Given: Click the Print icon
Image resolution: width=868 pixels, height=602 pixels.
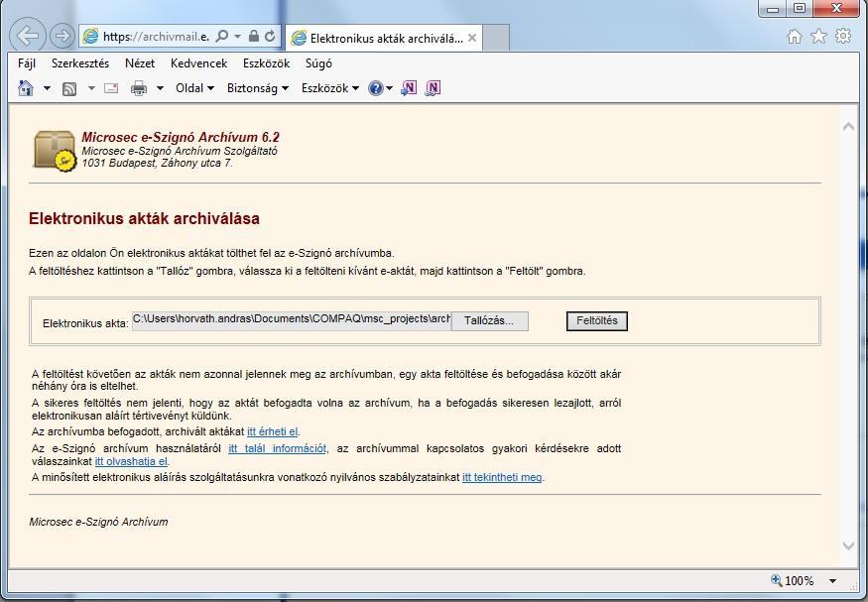Looking at the screenshot, I should tap(139, 88).
